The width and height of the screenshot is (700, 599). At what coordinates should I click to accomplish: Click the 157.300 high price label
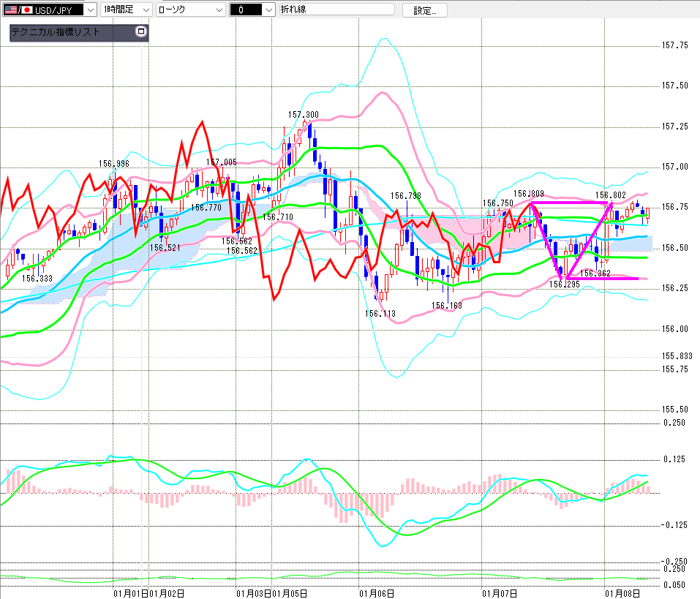[x=303, y=115]
